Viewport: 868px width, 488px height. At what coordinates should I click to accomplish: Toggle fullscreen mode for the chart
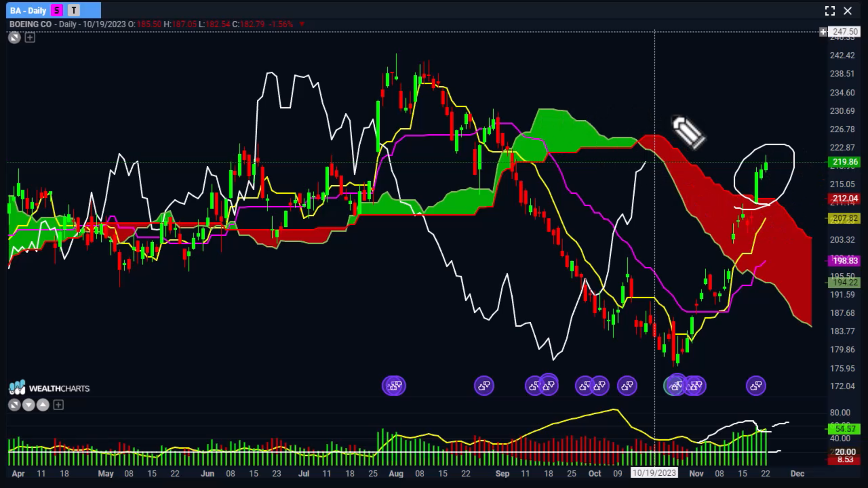click(x=830, y=11)
